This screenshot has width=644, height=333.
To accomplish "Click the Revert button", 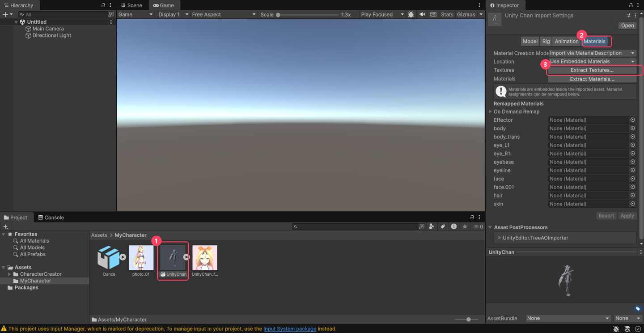I will pos(606,216).
